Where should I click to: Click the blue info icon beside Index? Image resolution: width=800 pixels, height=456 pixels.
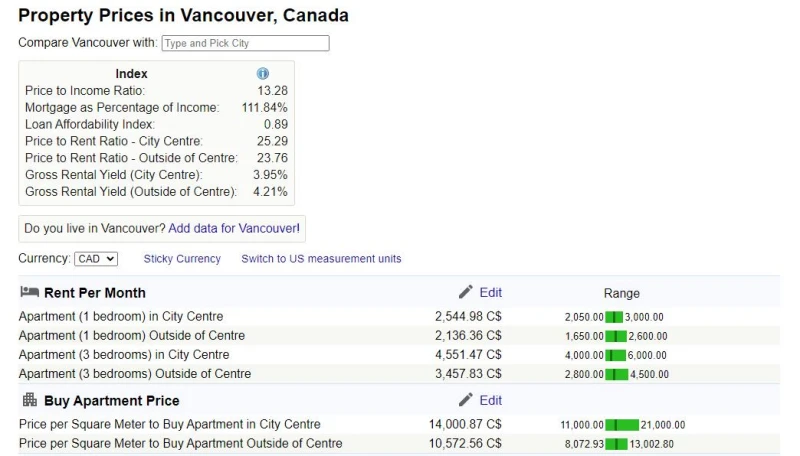[x=262, y=73]
